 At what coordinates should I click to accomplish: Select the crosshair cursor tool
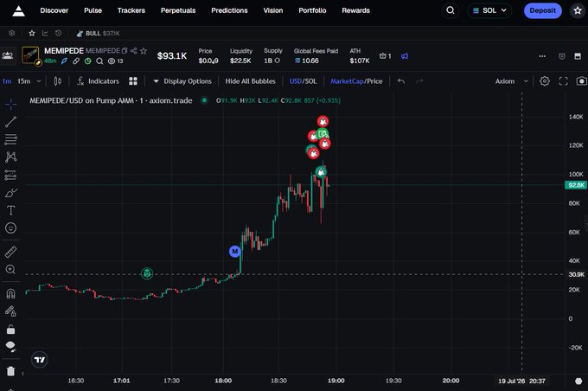(x=11, y=104)
